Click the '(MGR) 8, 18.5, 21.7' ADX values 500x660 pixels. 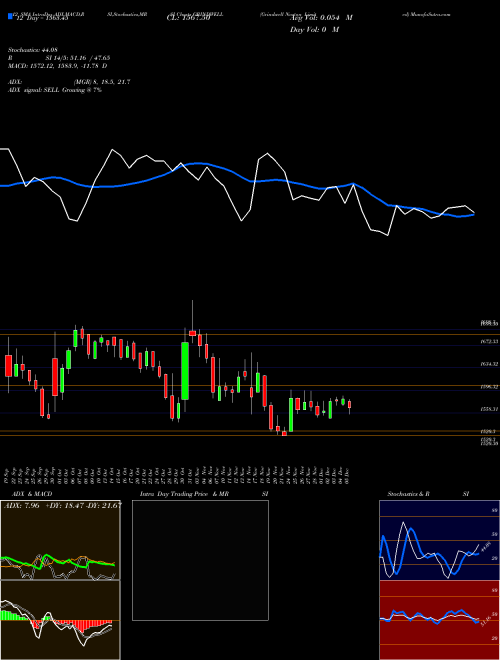(102, 82)
